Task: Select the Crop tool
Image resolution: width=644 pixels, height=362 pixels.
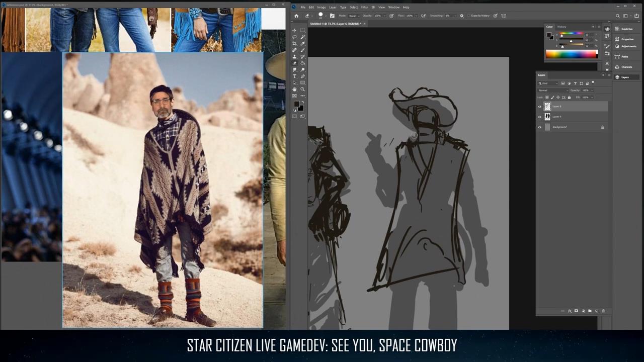Action: 295,44
